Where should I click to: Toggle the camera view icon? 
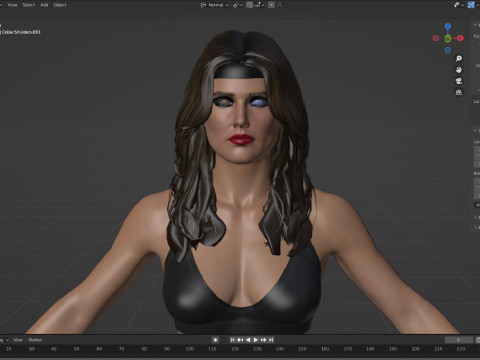(459, 81)
